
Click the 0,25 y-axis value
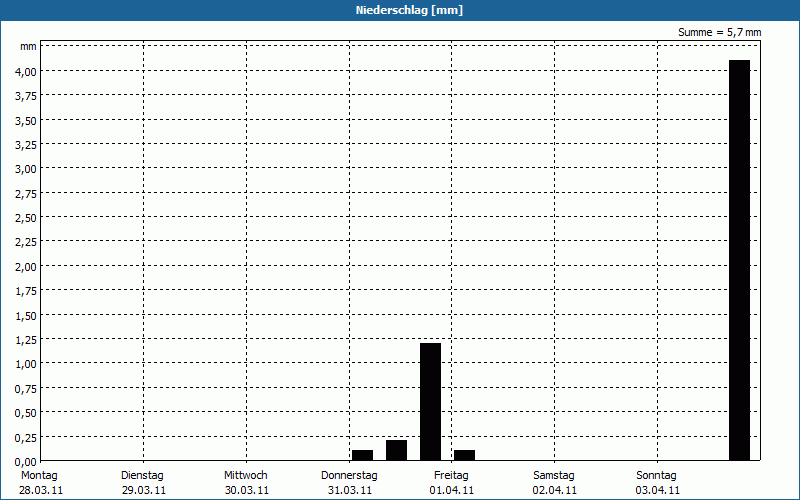[x=26, y=438]
